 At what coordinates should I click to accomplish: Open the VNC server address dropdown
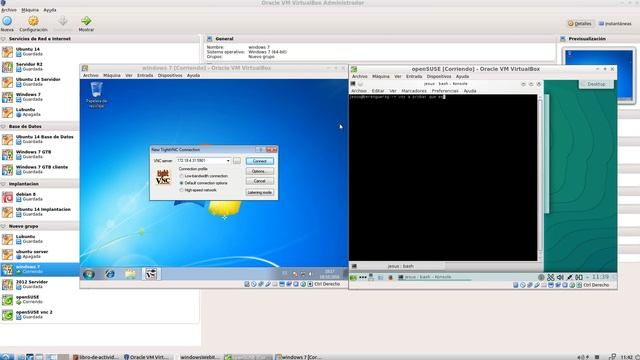228,161
